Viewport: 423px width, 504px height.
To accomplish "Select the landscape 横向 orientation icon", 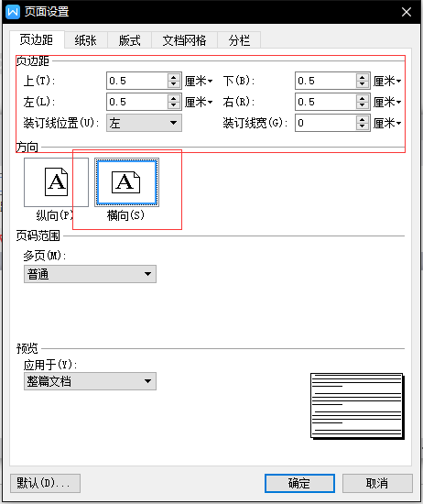I will (127, 182).
